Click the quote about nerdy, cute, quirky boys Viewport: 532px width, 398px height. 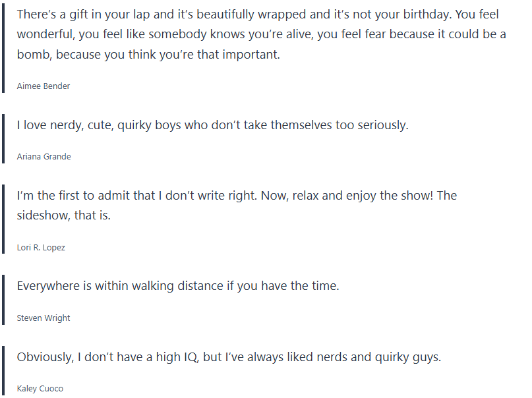coord(212,125)
